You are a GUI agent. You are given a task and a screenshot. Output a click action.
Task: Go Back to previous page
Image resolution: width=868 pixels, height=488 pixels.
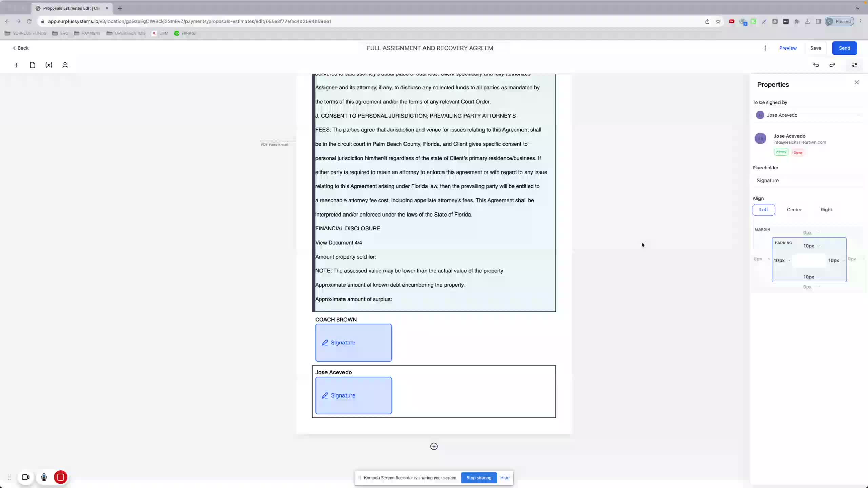[x=21, y=48]
